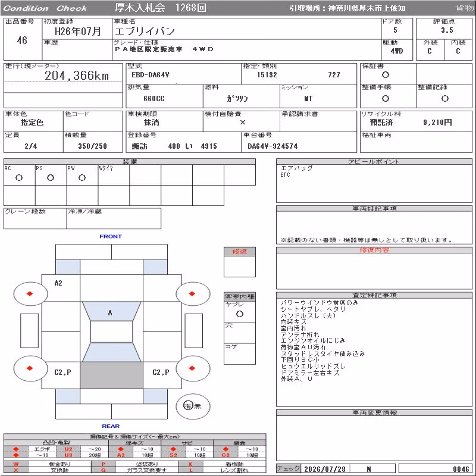Click the ヤブレ interior damage circle
The image size is (476, 476).
(240, 314)
